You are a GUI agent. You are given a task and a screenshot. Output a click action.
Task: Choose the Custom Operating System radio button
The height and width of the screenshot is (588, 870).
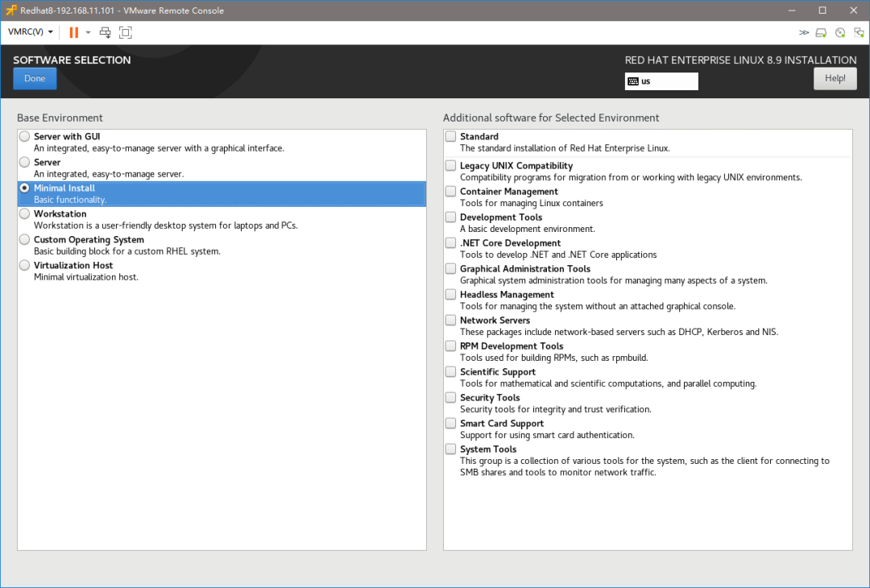pyautogui.click(x=24, y=240)
